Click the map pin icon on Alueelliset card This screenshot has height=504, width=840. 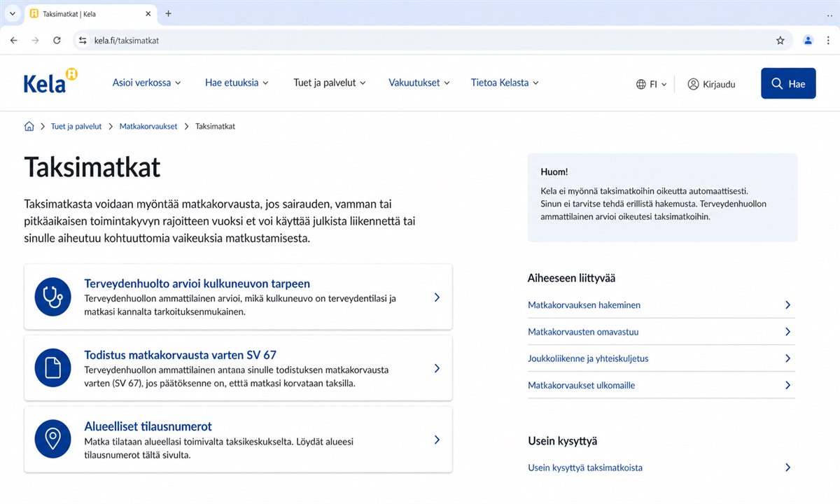click(53, 440)
